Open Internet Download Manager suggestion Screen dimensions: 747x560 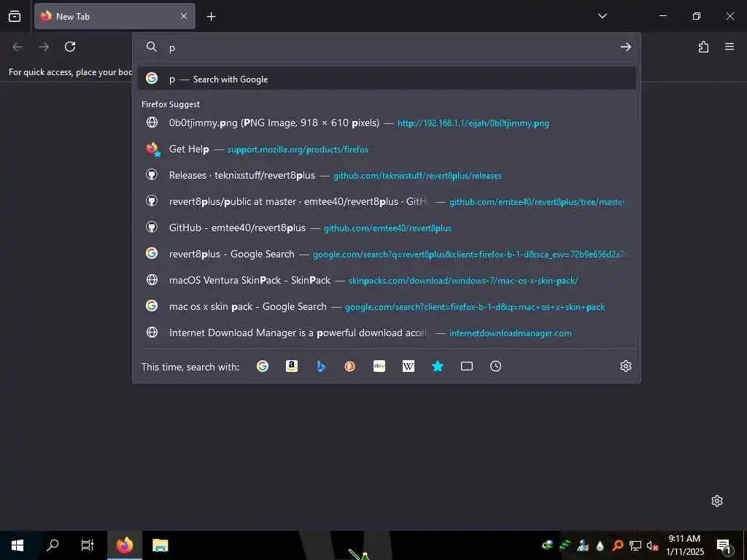point(387,332)
